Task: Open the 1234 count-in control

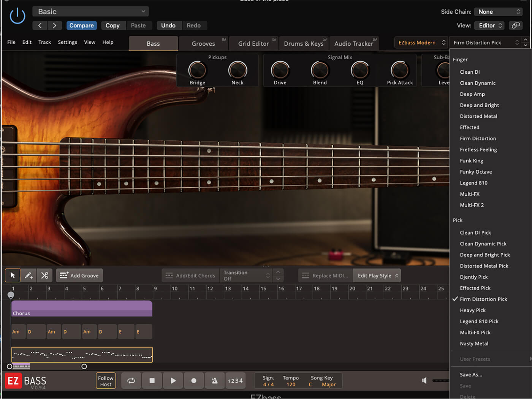Action: pyautogui.click(x=235, y=380)
